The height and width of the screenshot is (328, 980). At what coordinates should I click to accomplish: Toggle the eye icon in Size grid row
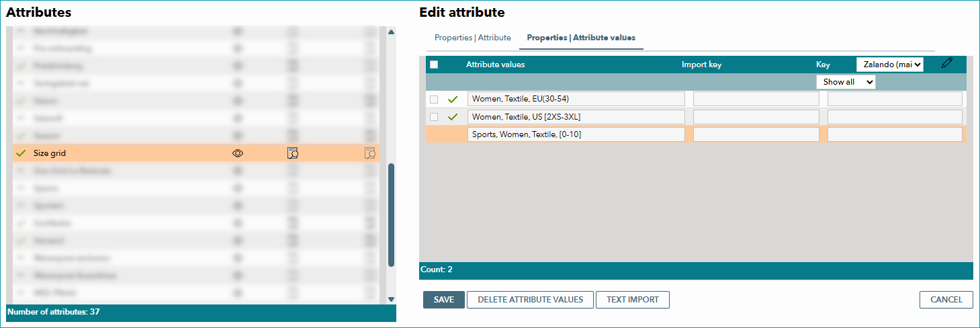tap(238, 153)
